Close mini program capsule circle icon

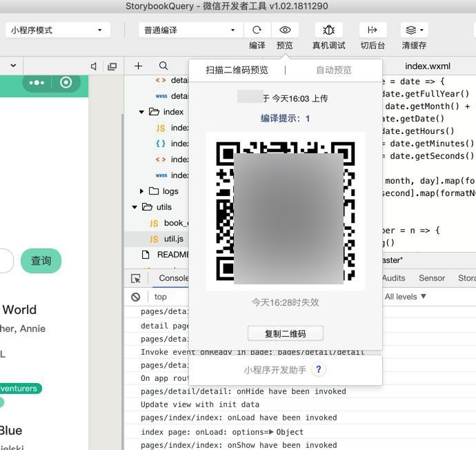66,82
